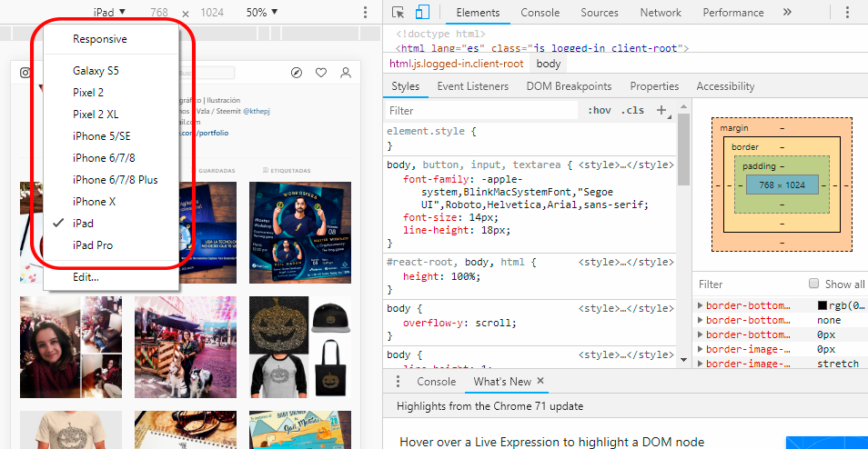Click the body breadcrumb
The image size is (868, 449).
(x=549, y=64)
